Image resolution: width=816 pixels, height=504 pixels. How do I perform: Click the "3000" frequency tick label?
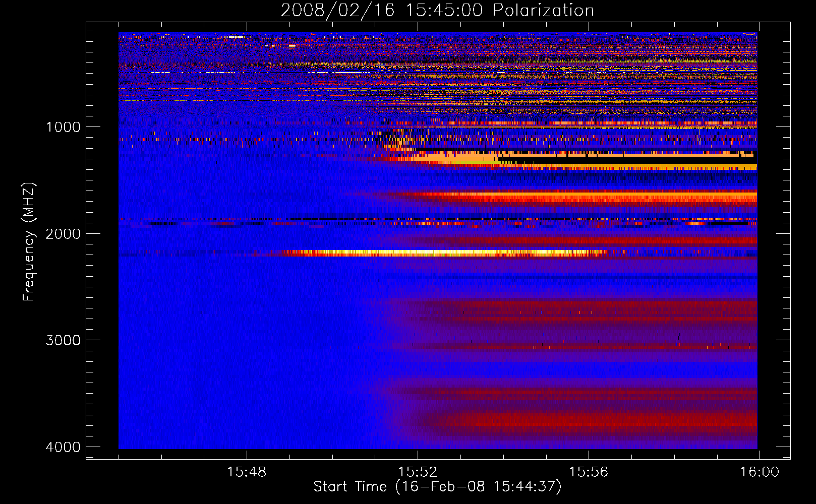pyautogui.click(x=63, y=340)
